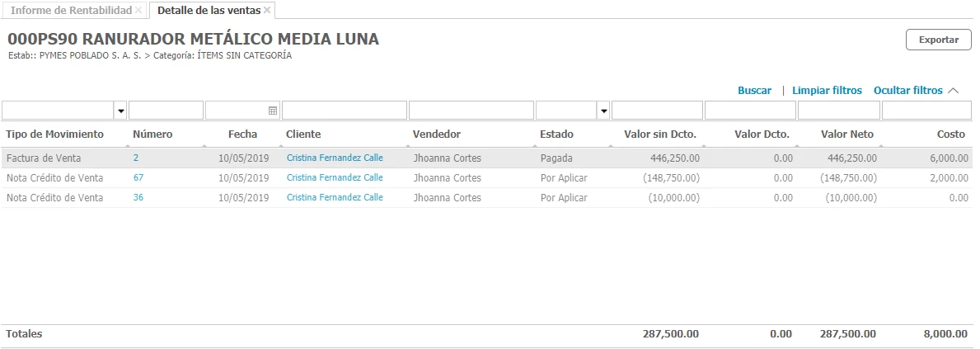
Task: Click the Ocultar filtros link
Action: click(x=907, y=91)
